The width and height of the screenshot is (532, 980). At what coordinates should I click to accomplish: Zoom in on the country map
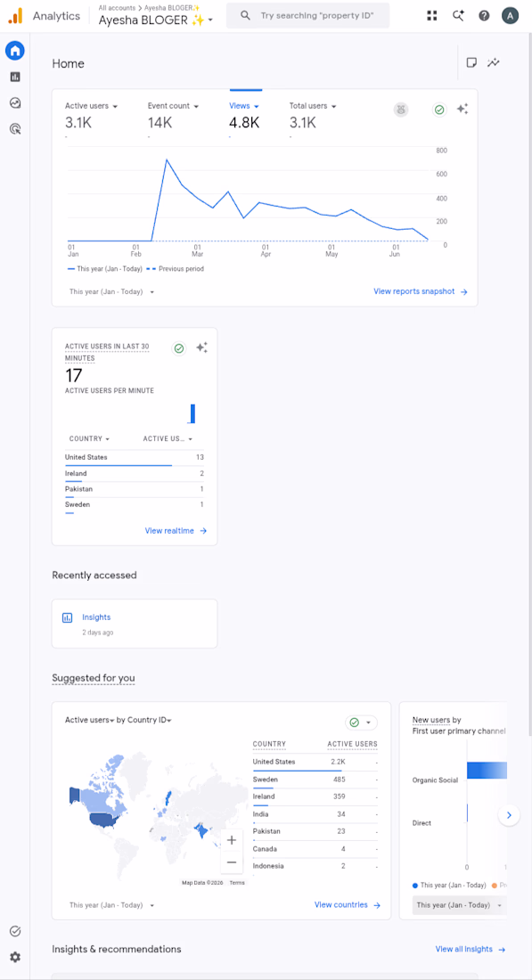pyautogui.click(x=232, y=840)
